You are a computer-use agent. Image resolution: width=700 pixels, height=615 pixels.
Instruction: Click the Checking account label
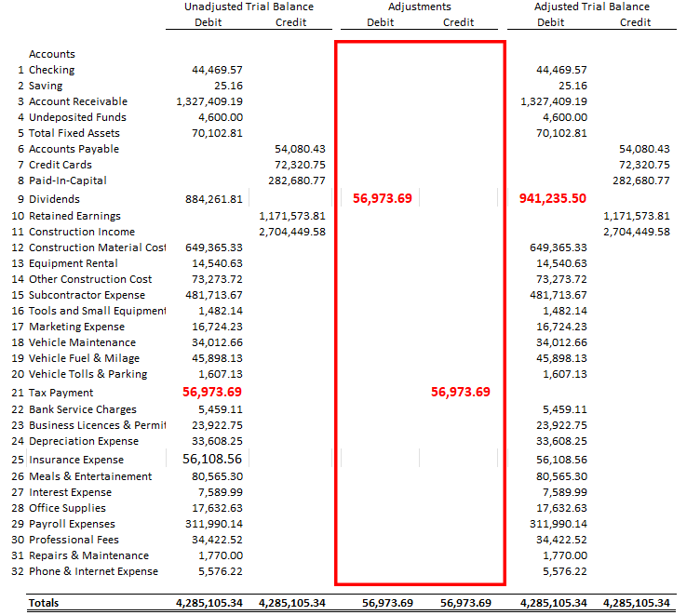(52, 70)
